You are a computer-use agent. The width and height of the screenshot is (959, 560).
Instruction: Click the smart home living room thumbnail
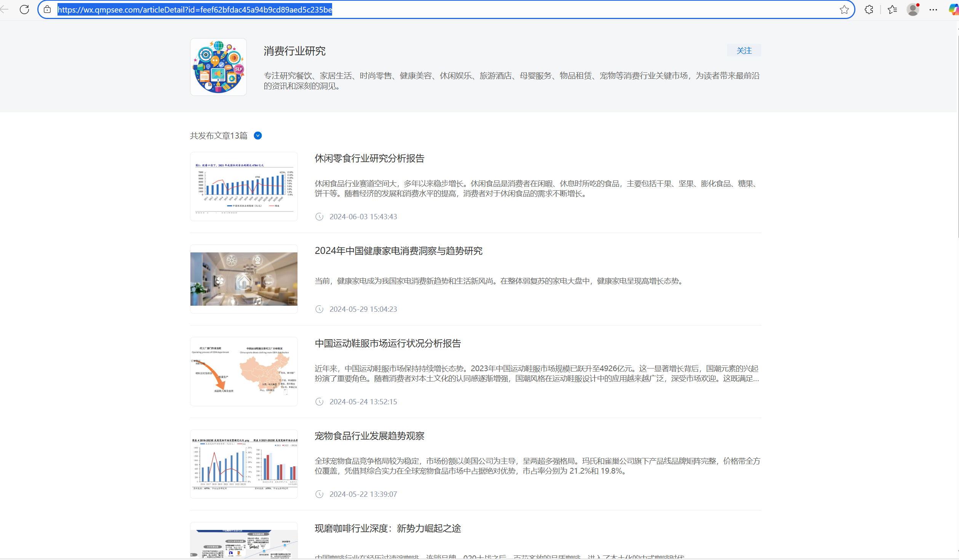click(x=244, y=279)
